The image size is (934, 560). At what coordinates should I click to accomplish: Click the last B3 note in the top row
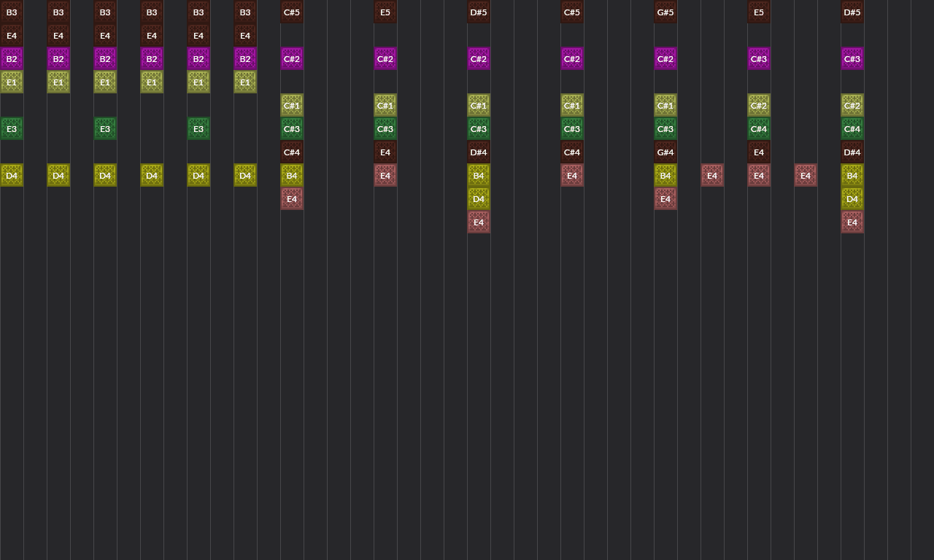(x=245, y=12)
